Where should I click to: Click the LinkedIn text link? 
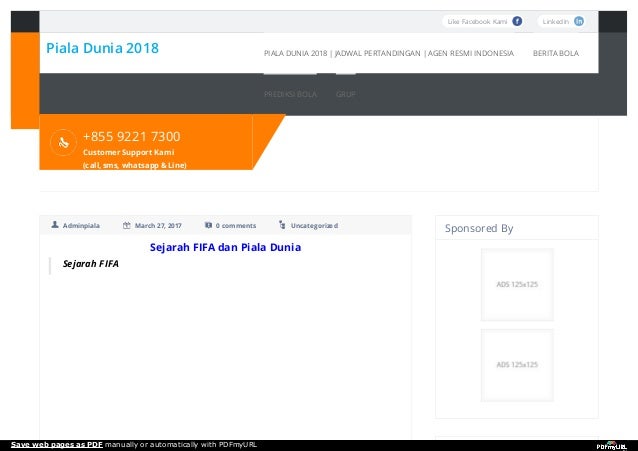click(555, 22)
